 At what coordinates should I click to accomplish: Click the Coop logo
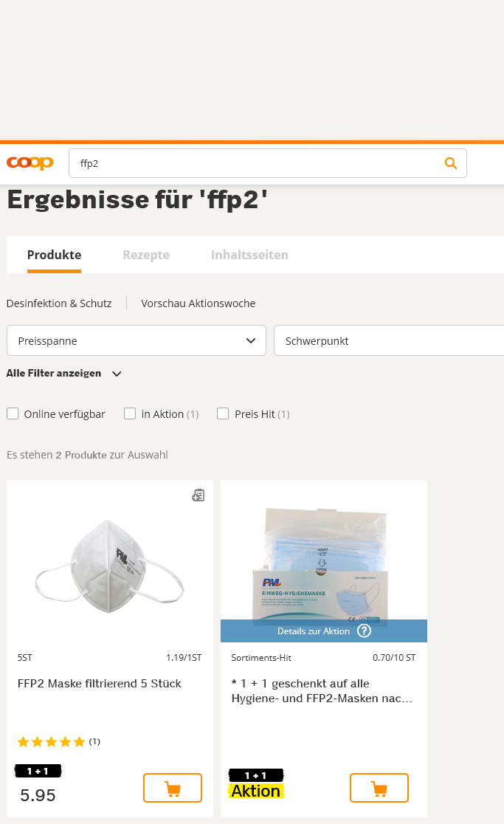(30, 163)
